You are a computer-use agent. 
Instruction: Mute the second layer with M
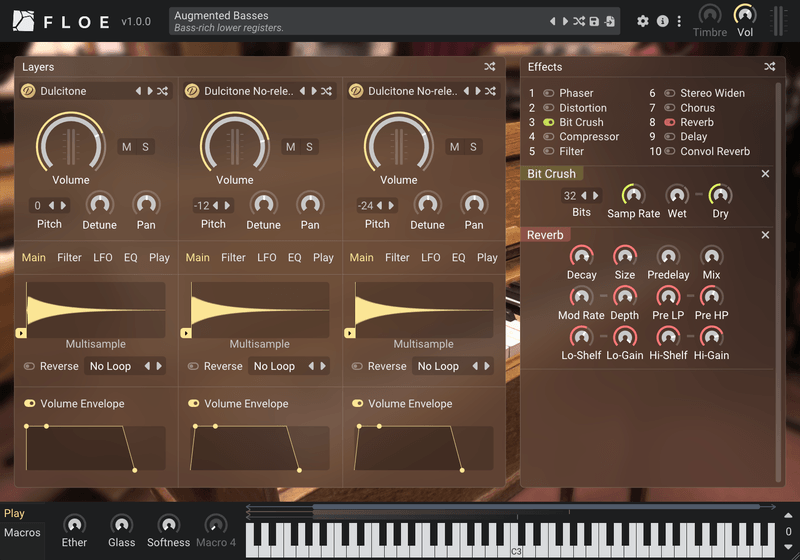coord(290,147)
